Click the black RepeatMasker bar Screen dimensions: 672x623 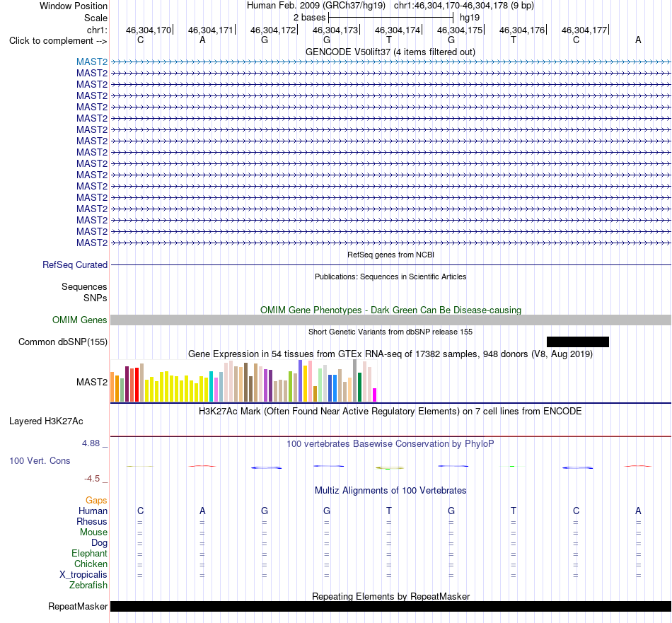tap(390, 606)
